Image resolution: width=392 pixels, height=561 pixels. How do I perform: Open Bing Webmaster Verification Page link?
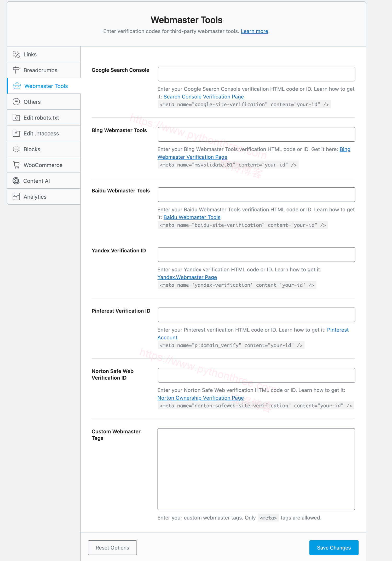coord(192,157)
